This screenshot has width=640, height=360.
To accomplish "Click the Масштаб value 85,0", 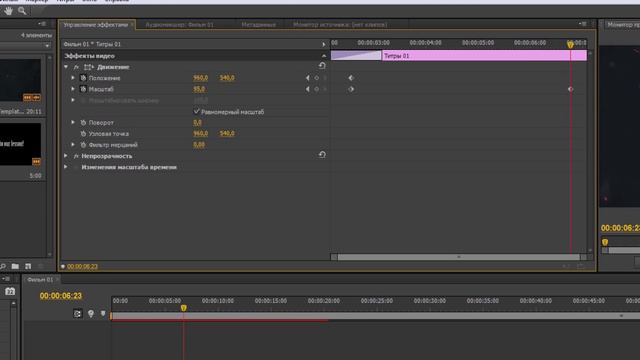I will click(x=199, y=89).
